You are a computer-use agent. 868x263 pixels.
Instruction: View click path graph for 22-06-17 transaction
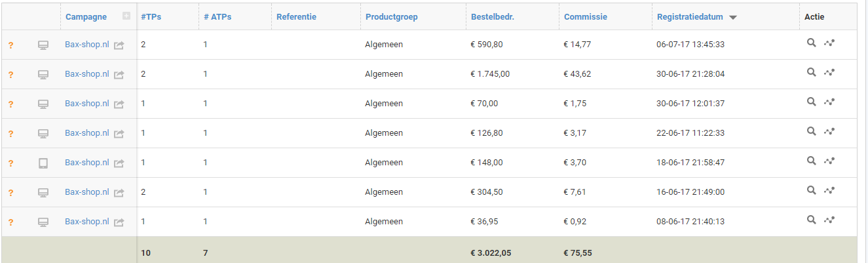click(829, 131)
